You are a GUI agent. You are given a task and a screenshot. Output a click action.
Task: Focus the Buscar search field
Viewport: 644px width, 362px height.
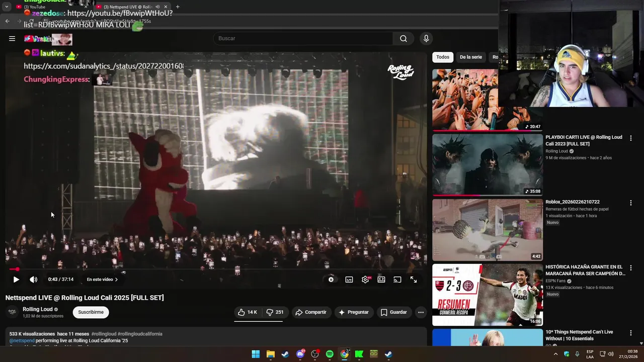[x=303, y=39]
